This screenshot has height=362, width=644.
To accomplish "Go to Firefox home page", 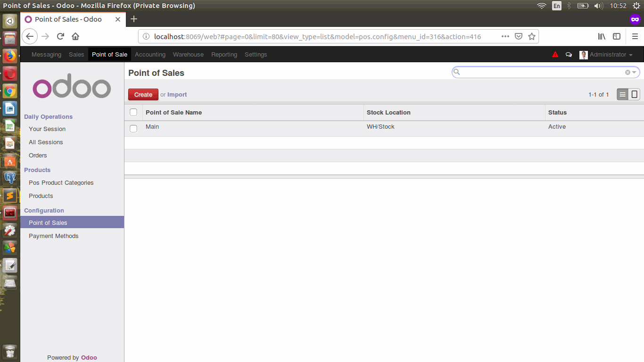I will coord(75,36).
